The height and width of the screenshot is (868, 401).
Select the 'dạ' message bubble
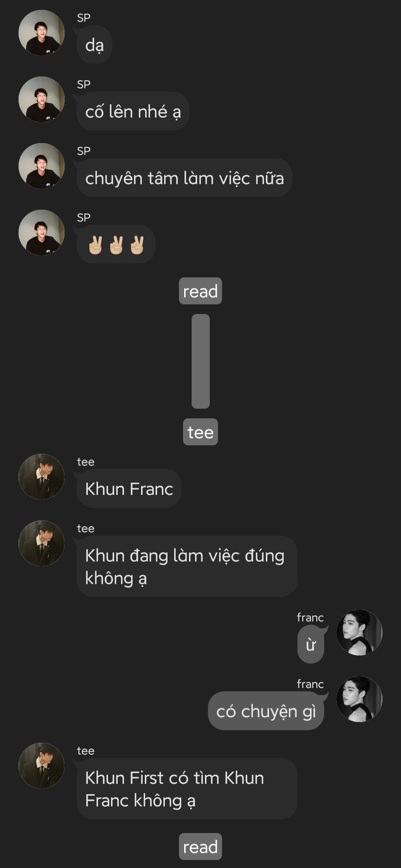click(x=94, y=45)
